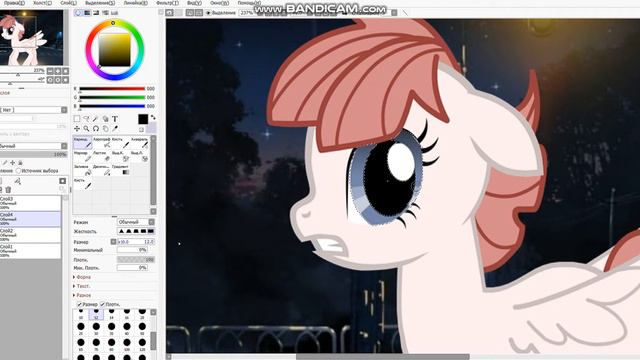Screen dimensions: 640x360
Task: Adjust the red R color slider
Action: point(112,89)
